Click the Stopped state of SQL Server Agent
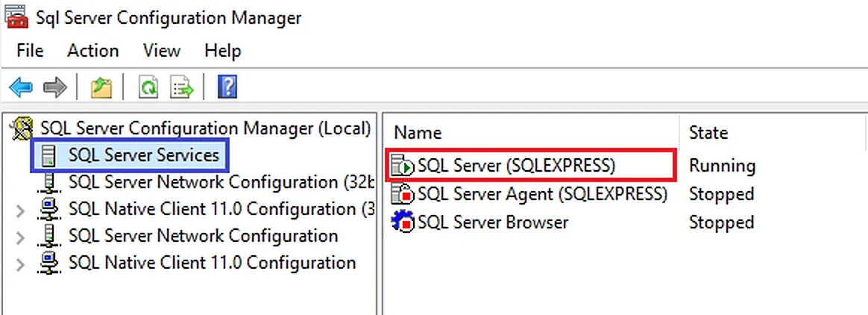The image size is (868, 315). click(721, 194)
